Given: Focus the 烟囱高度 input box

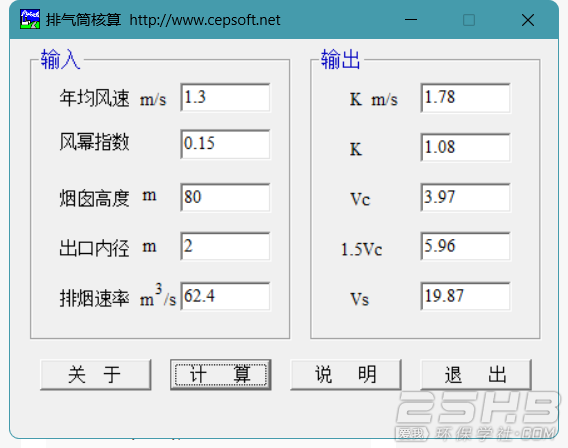Looking at the screenshot, I should pos(225,197).
